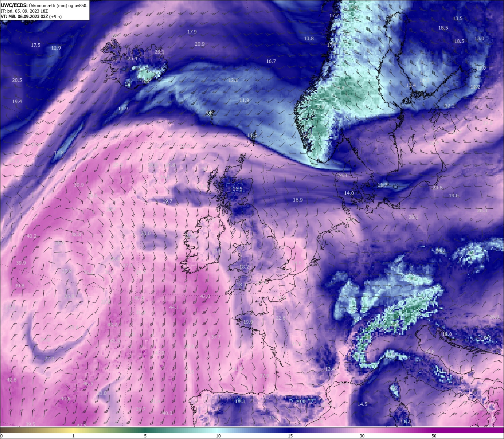
Task: Click the 13.8 value label
Action: (x=309, y=39)
